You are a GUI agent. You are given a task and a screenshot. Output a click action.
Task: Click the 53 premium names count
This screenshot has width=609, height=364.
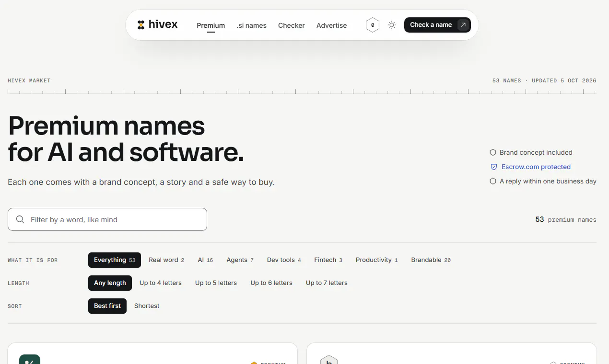click(x=566, y=219)
